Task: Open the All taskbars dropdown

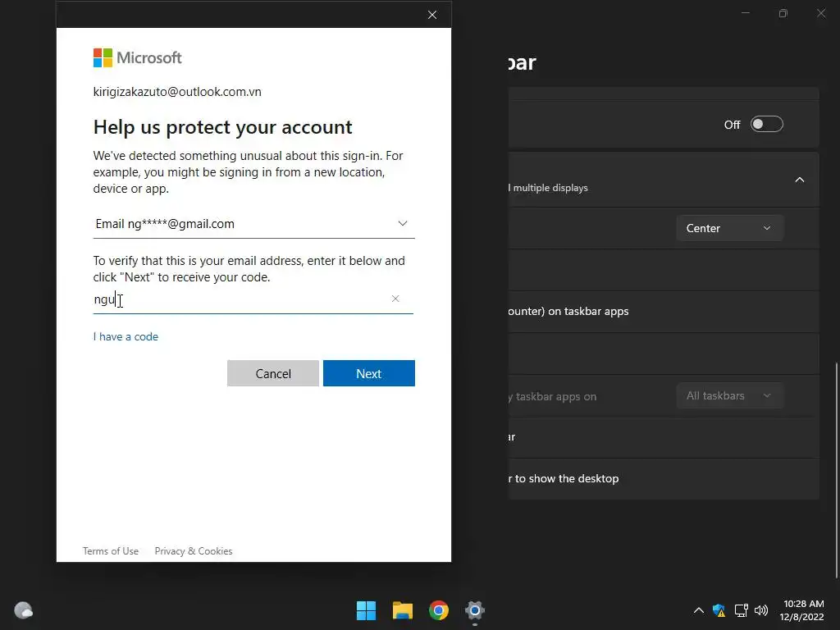Action: (729, 396)
